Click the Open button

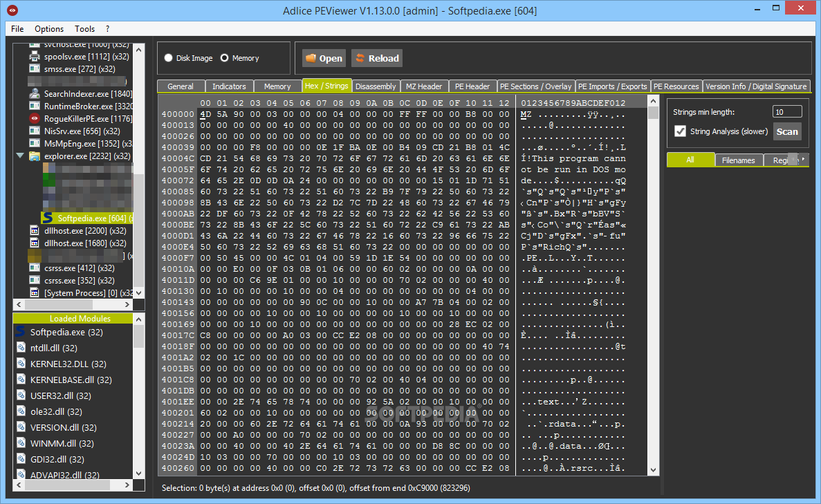324,58
